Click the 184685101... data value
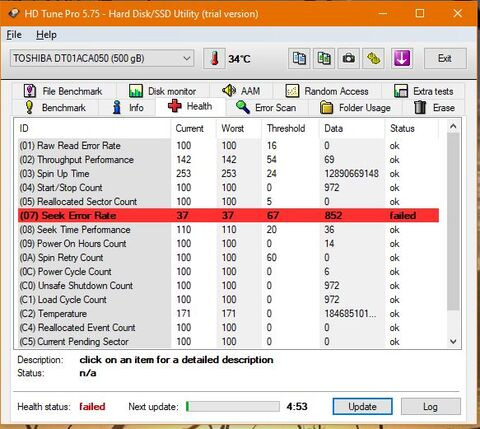This screenshot has width=480, height=429. pyautogui.click(x=350, y=314)
